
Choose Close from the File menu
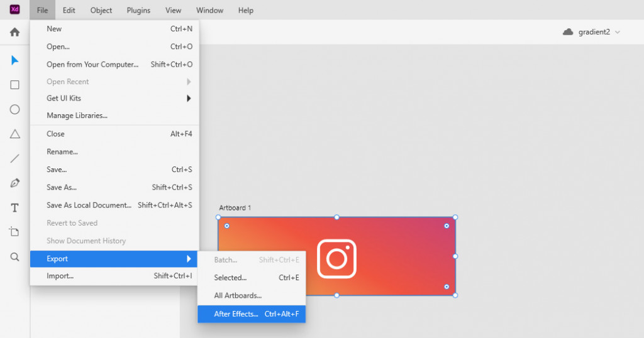(x=114, y=134)
